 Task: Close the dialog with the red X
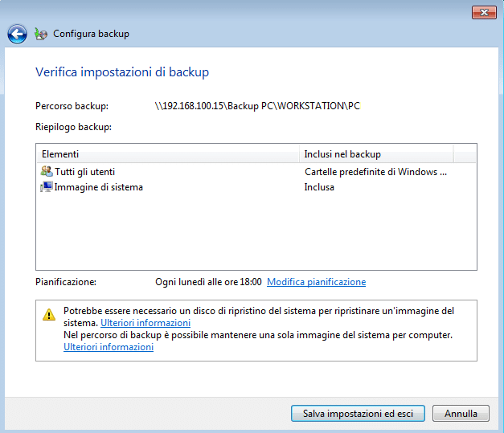click(x=484, y=13)
